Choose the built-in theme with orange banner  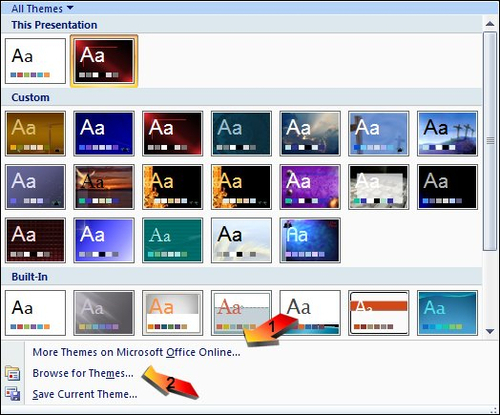tap(379, 313)
